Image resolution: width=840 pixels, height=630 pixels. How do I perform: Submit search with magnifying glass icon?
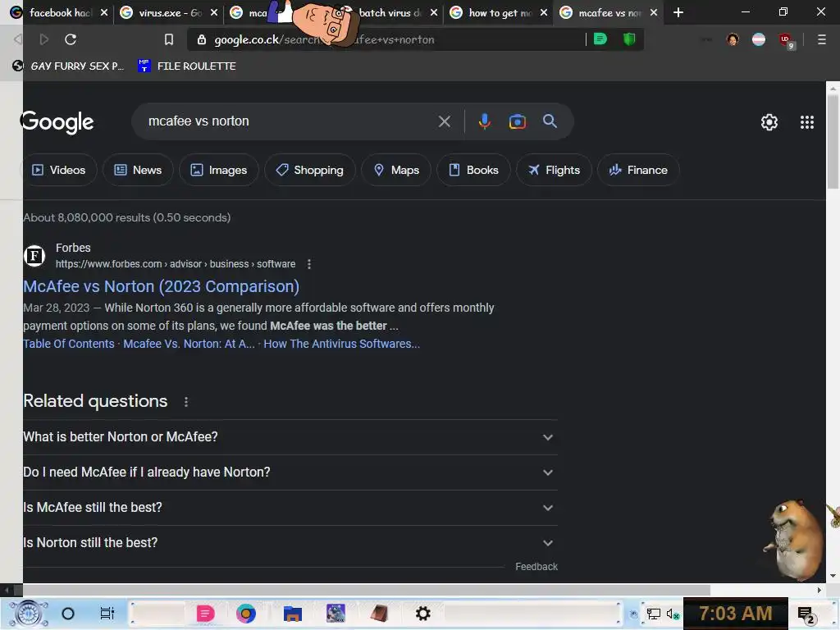click(x=550, y=121)
